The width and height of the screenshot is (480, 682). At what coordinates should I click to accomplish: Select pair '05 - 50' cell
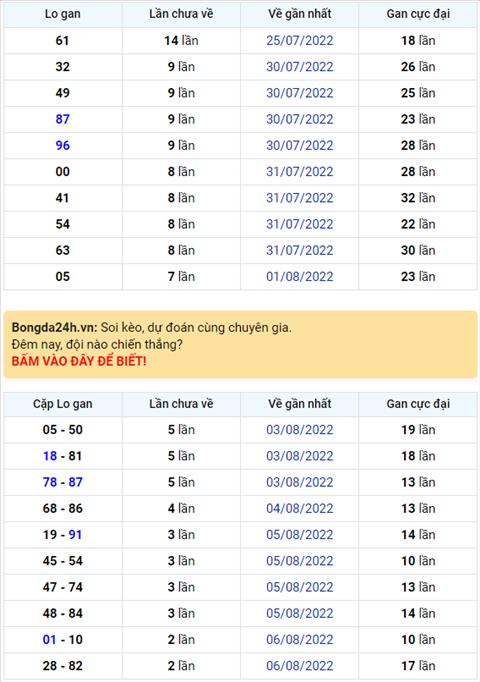pyautogui.click(x=63, y=430)
